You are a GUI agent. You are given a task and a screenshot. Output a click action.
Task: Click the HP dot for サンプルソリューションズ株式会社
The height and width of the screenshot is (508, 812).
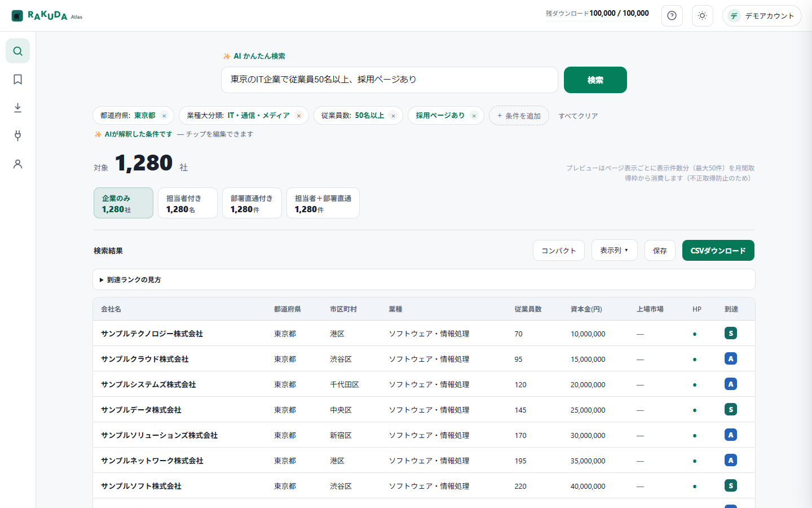click(694, 436)
